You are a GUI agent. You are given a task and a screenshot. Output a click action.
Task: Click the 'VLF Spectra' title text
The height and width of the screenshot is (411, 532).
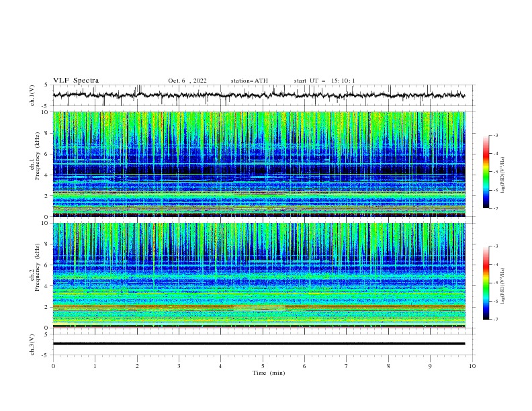click(76, 81)
